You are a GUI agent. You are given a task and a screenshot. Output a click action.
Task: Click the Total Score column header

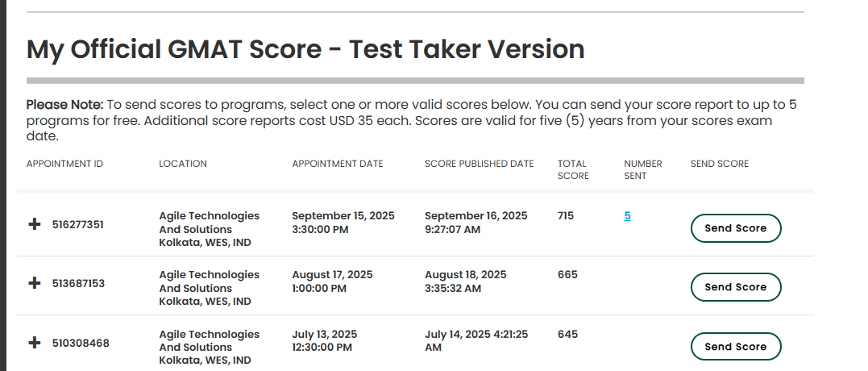click(573, 169)
